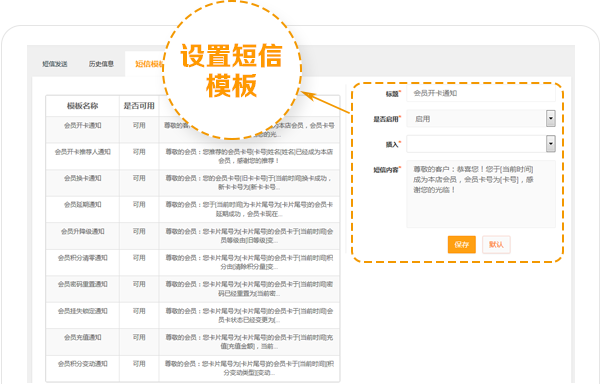Screen dimensions: 600x384
Task: Select the 会员开卡推荐人通知 row
Action: tap(192, 156)
